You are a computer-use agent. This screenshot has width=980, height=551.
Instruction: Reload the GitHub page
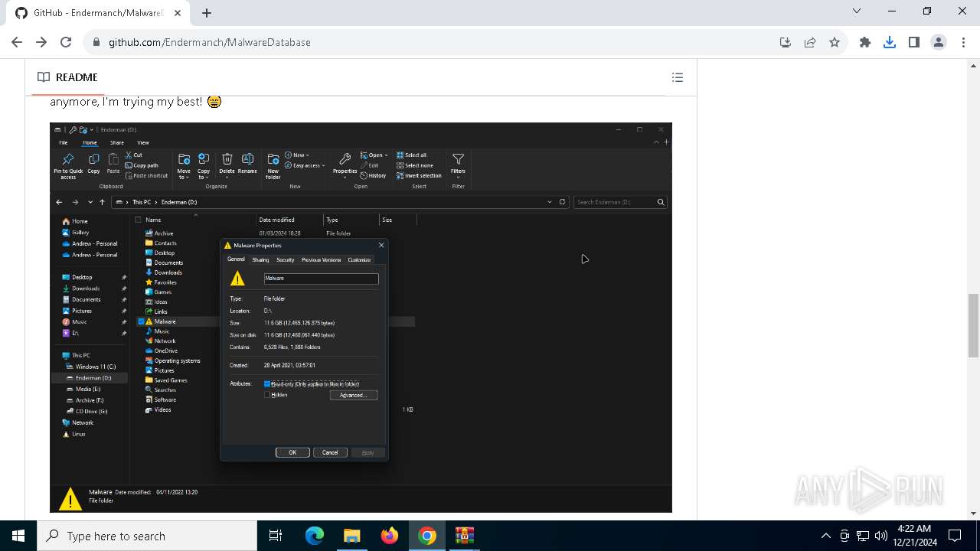coord(66,42)
